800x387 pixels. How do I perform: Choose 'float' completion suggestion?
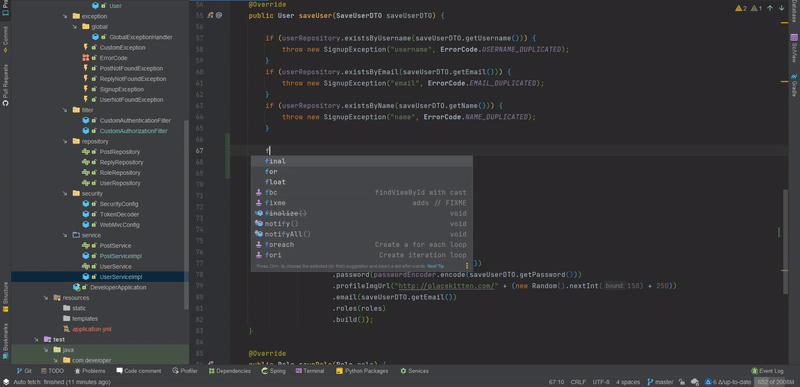362,182
